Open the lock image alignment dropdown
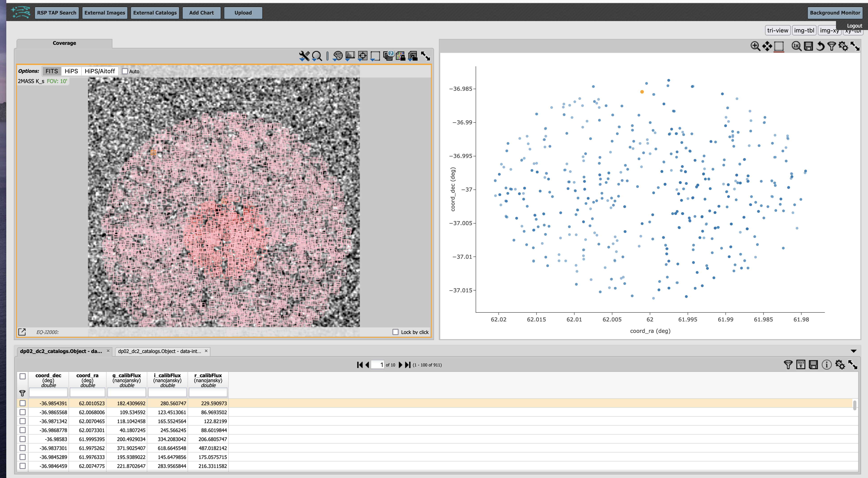Viewport: 868px width, 478px height. click(x=413, y=56)
